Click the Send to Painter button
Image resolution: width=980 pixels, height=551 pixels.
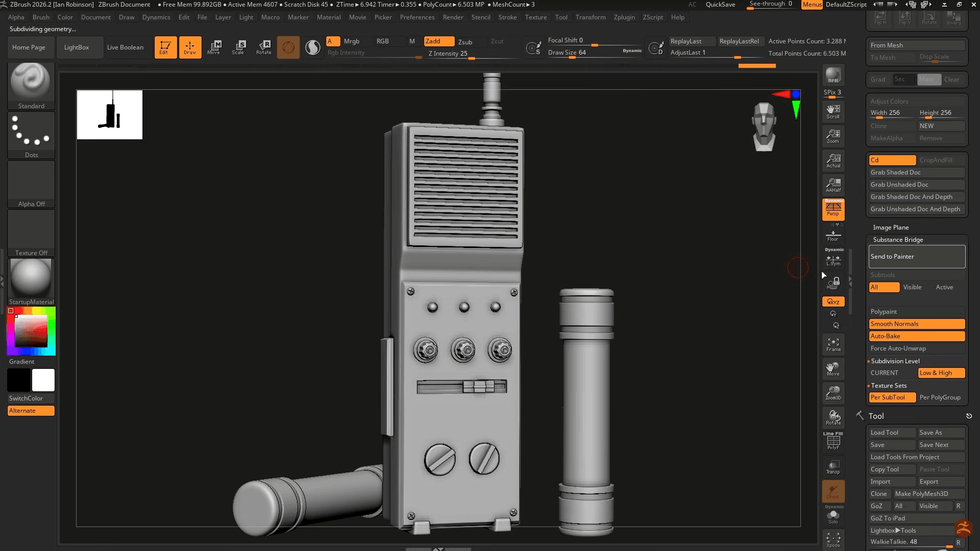pos(917,257)
